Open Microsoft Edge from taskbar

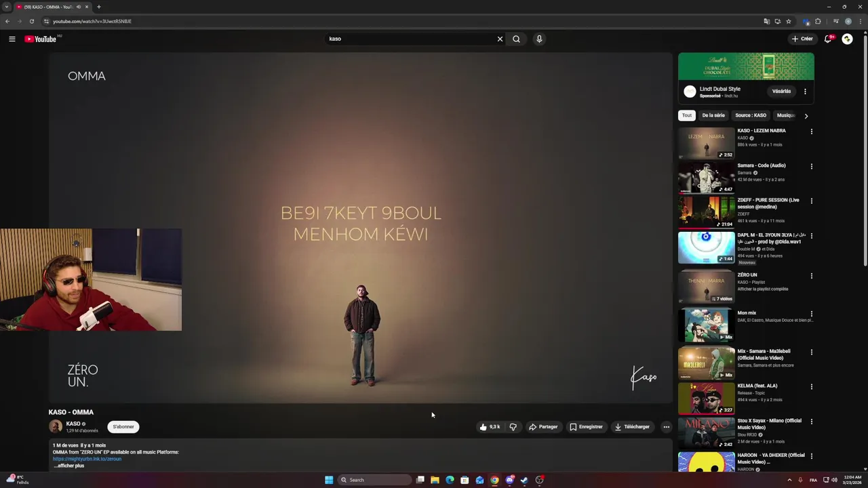click(450, 480)
